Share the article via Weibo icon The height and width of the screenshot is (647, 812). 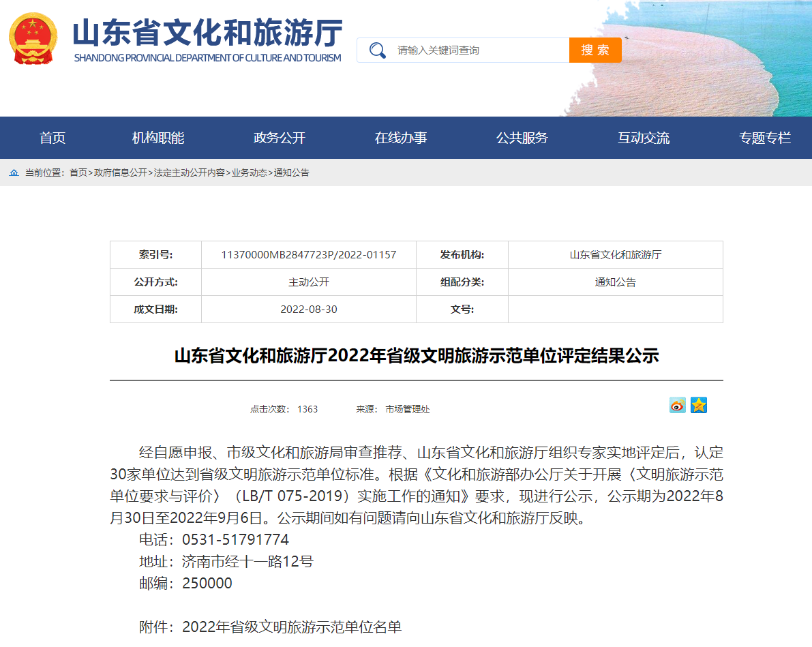[678, 405]
